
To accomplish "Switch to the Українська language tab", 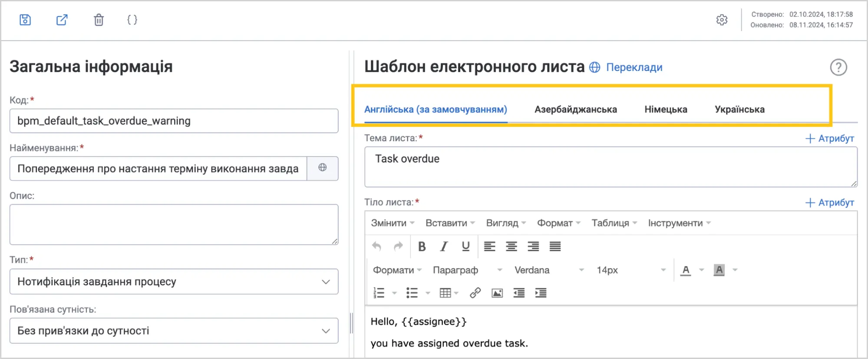I will (739, 110).
